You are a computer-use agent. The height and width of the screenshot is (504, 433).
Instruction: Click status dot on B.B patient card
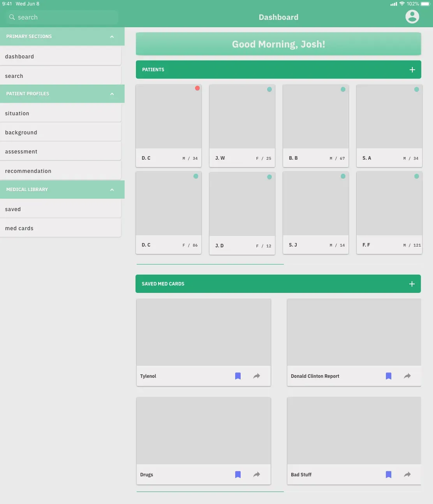pos(343,90)
